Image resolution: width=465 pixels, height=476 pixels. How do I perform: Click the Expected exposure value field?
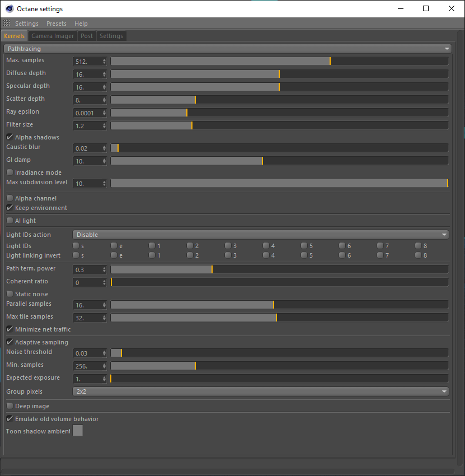87,379
